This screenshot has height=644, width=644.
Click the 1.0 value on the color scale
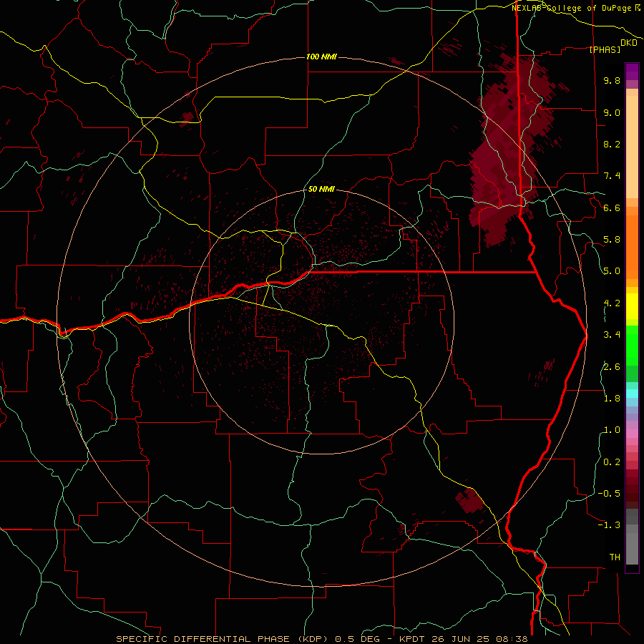(x=612, y=430)
